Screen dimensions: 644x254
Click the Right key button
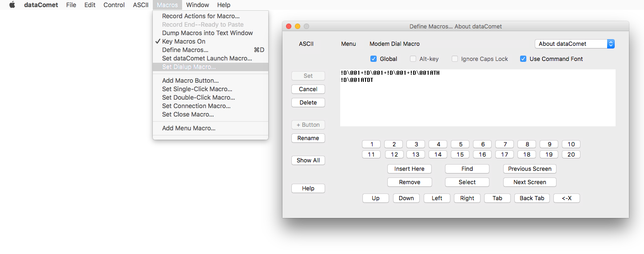(467, 198)
